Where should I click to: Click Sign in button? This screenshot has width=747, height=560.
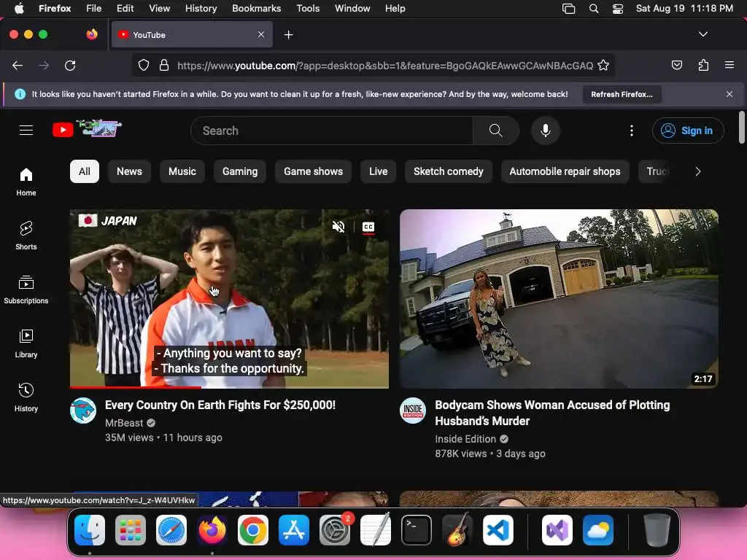(x=688, y=131)
